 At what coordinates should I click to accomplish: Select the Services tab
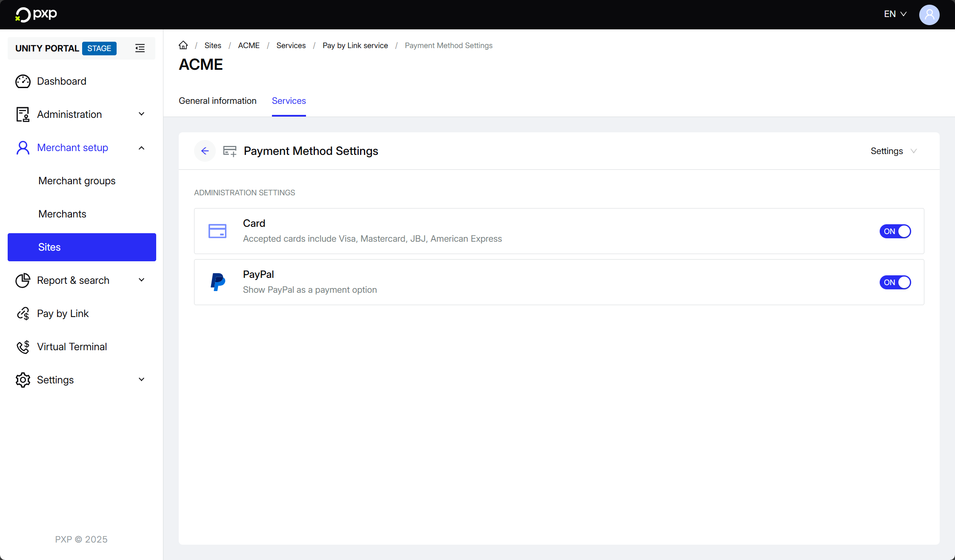[x=289, y=101]
